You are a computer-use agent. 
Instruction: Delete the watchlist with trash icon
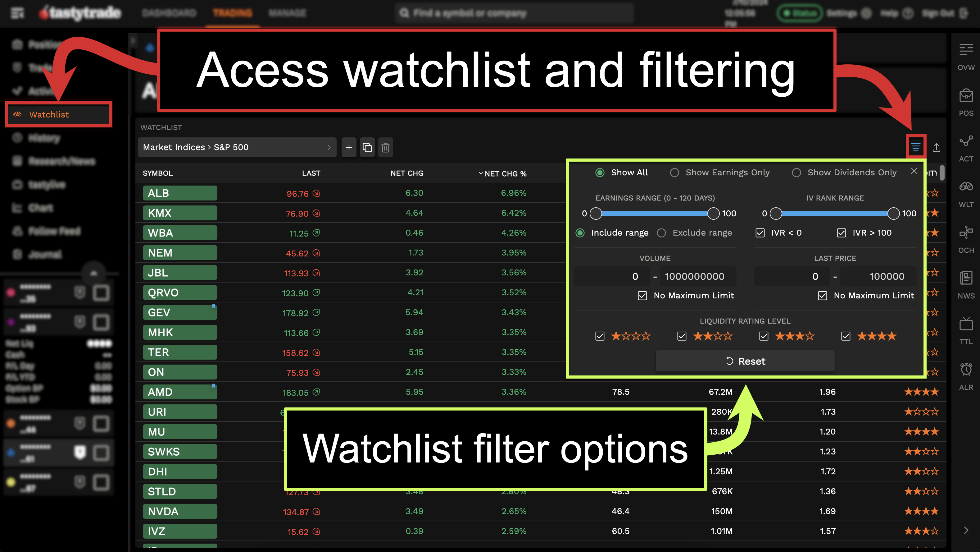(385, 147)
